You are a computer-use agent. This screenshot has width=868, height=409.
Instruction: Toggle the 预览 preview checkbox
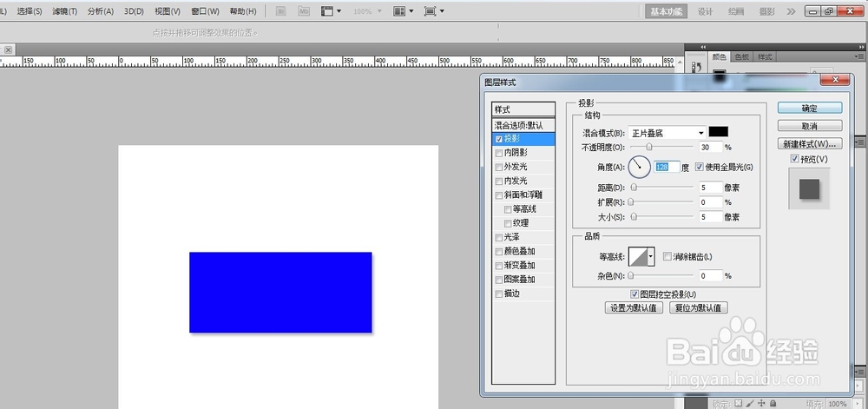tap(795, 159)
